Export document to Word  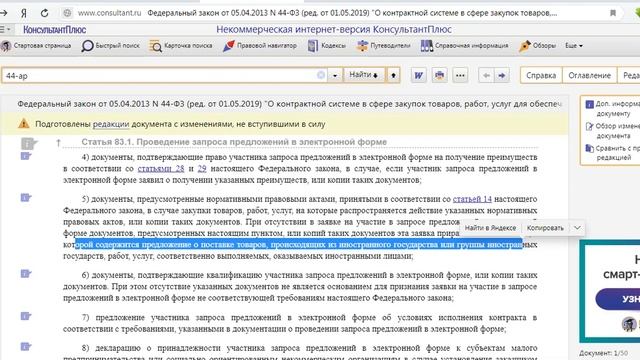(x=418, y=76)
